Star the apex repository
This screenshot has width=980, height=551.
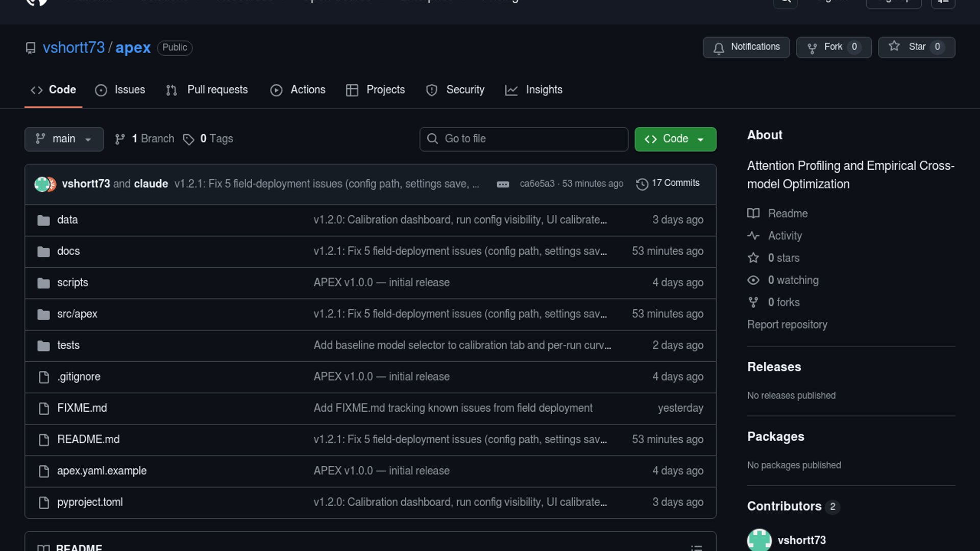(916, 47)
